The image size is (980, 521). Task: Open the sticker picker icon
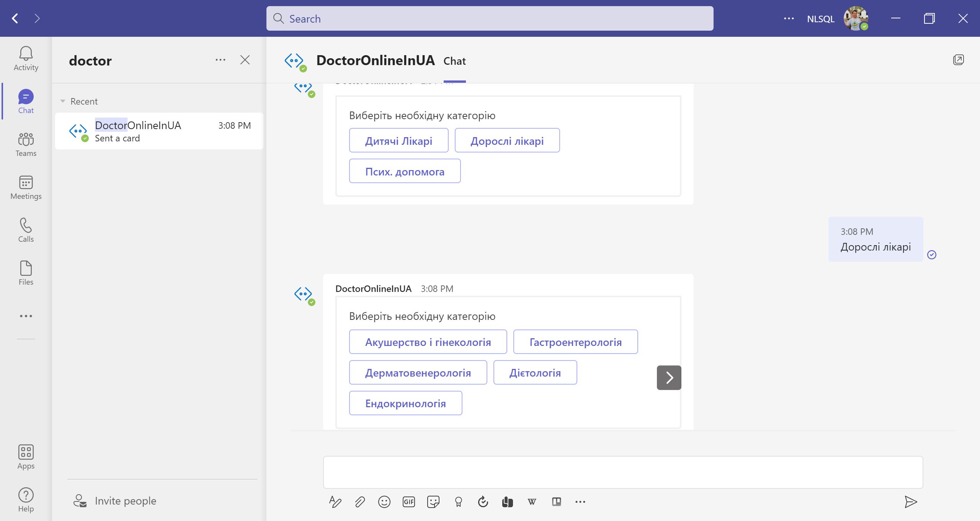(433, 502)
